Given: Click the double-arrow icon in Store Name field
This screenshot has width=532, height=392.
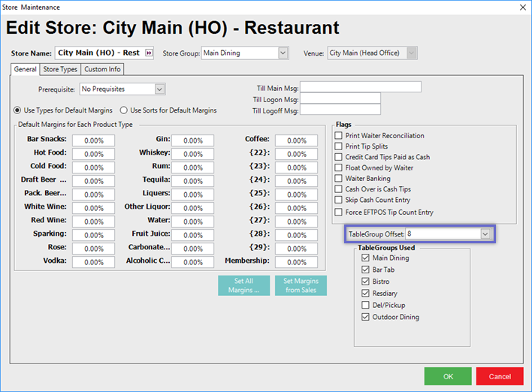Looking at the screenshot, I should pyautogui.click(x=149, y=53).
